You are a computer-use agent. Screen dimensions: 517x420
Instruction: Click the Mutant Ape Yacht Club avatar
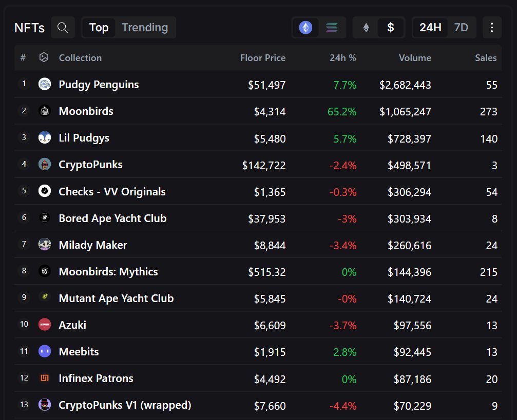(45, 297)
